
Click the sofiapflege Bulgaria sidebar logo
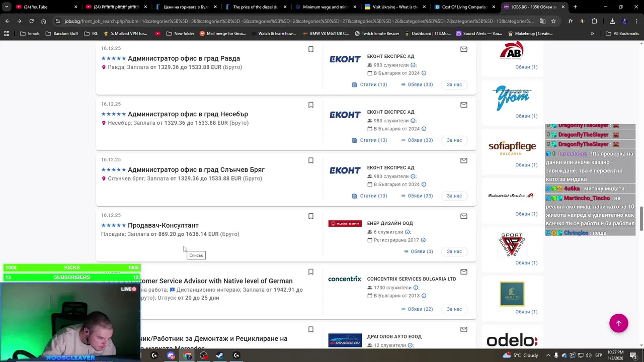pos(512,147)
